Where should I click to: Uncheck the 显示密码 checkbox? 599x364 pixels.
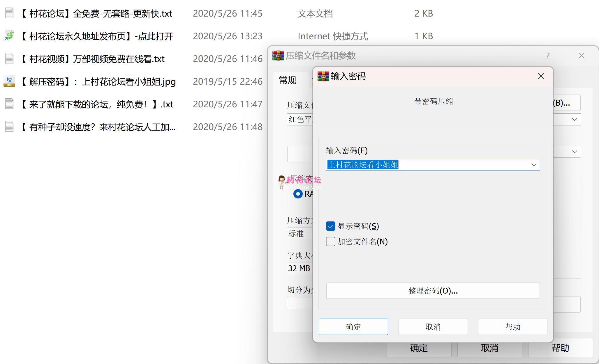(x=331, y=226)
